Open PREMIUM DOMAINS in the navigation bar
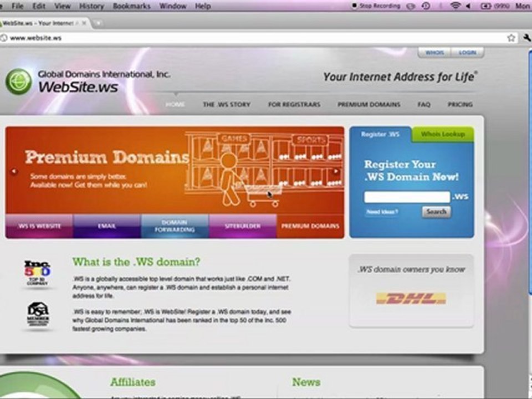Viewport: 532px width, 399px height. (x=369, y=105)
